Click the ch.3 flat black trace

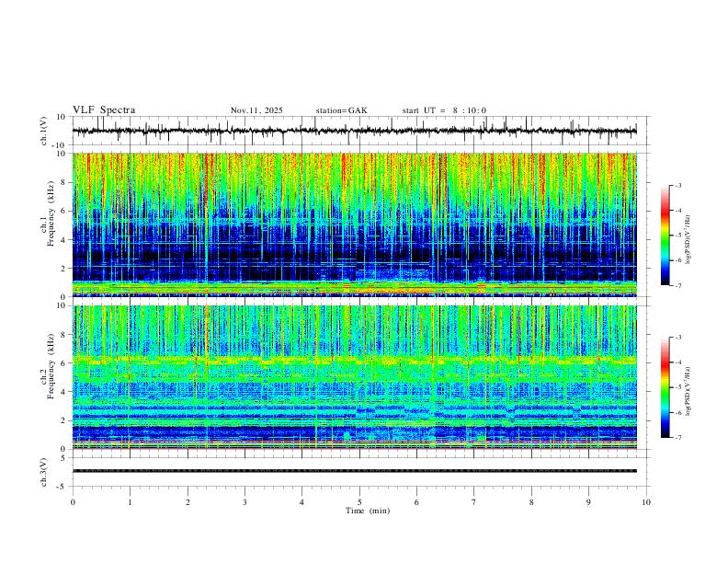pos(354,471)
